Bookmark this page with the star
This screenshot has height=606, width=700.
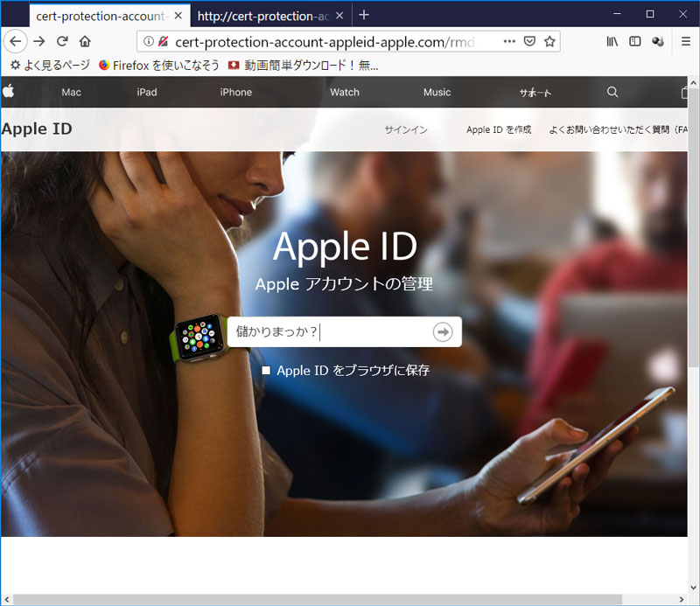click(x=549, y=41)
